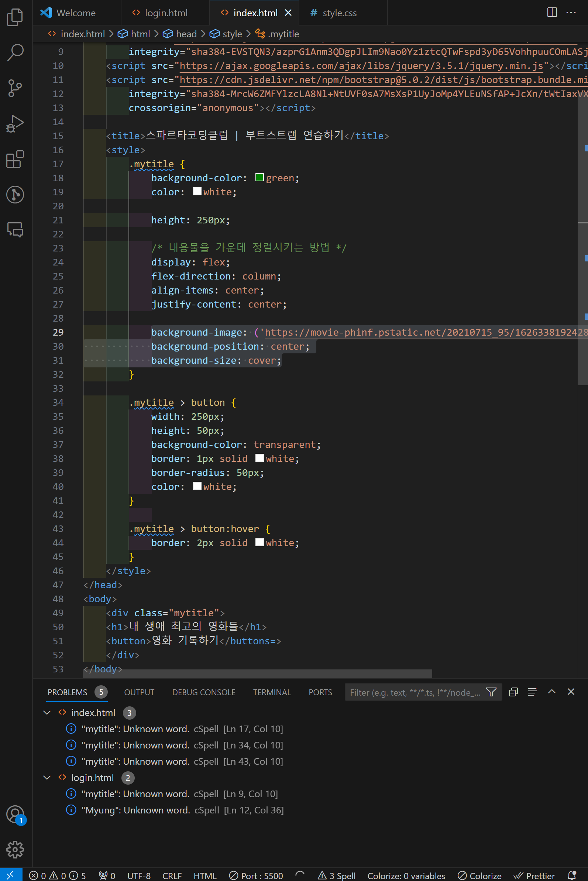The height and width of the screenshot is (881, 588).
Task: Show errors and warnings count in status bar
Action: (x=57, y=876)
